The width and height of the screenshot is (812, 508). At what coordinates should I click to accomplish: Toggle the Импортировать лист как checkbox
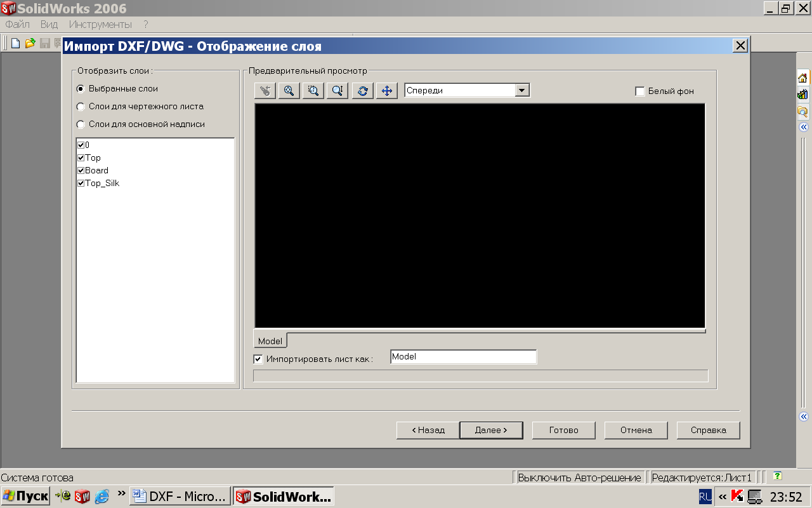click(258, 359)
